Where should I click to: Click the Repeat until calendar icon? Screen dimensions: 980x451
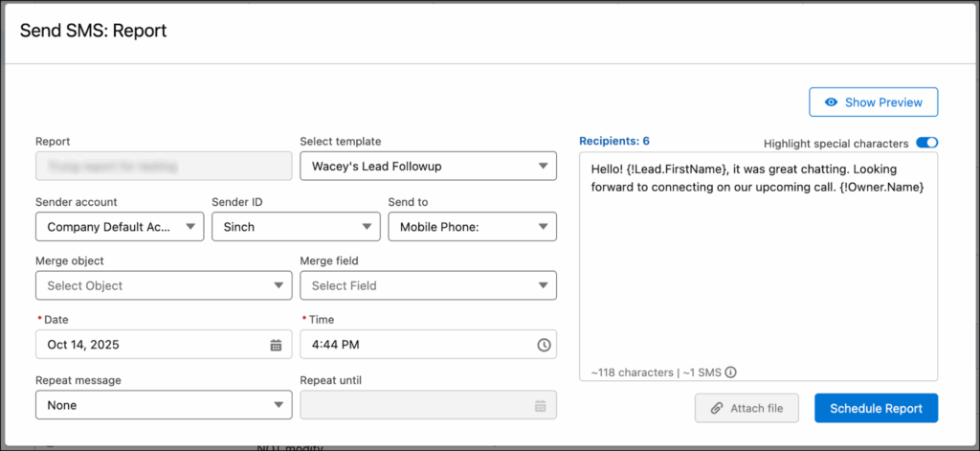(x=541, y=405)
